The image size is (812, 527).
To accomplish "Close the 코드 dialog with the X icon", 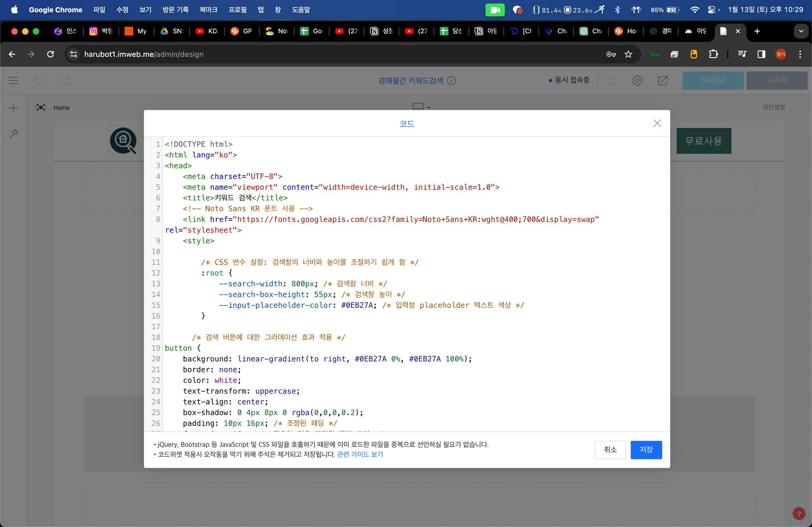I will tap(657, 123).
